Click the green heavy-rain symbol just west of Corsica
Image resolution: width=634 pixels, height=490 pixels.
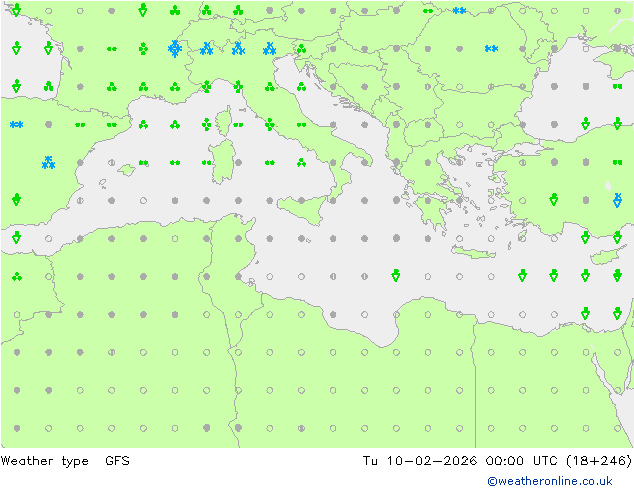tap(206, 124)
